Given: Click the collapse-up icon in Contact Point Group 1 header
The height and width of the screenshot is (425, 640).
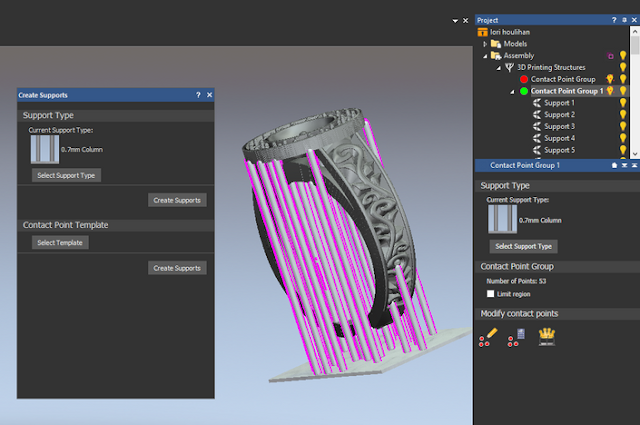Looking at the screenshot, I should [x=634, y=165].
